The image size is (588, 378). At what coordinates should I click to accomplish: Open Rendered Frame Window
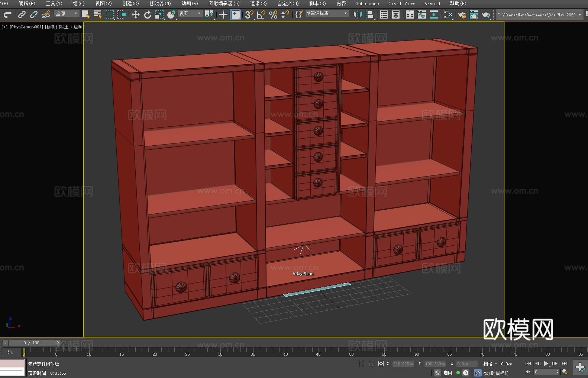[x=474, y=14]
